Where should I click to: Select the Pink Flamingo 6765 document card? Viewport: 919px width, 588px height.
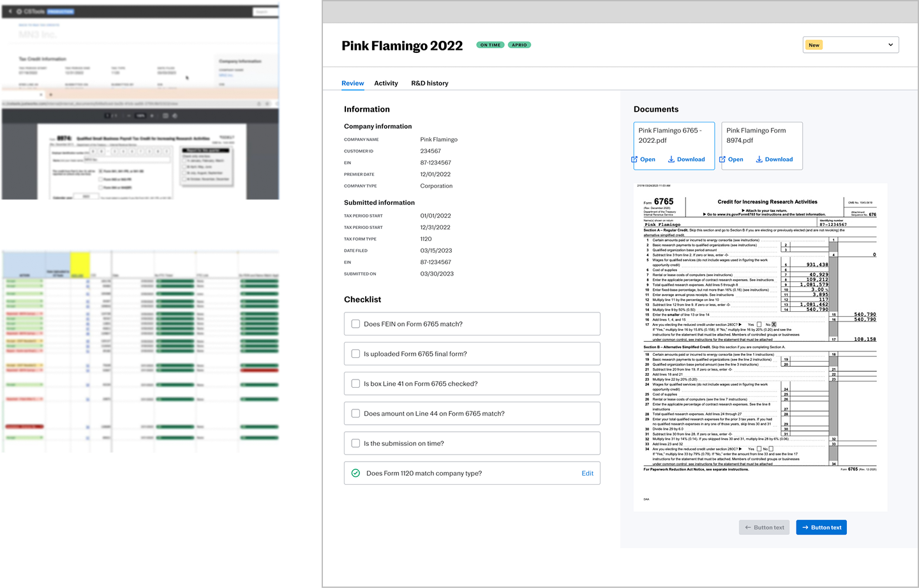(674, 145)
